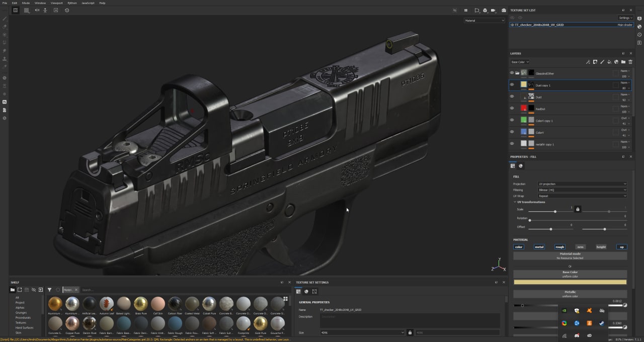
Task: Hide the GlassAndOther layer group
Action: pyautogui.click(x=512, y=73)
